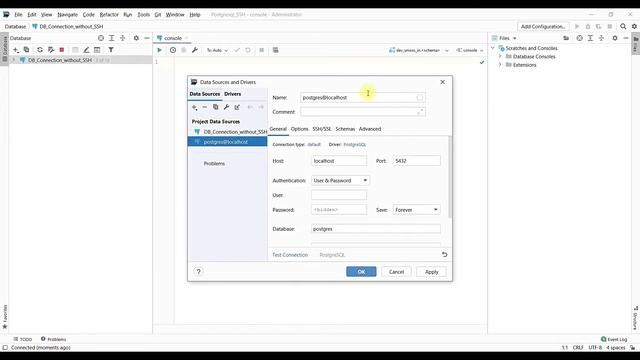Image resolution: width=640 pixels, height=360 pixels.
Task: Expand Database Consoles folder
Action: point(500,56)
